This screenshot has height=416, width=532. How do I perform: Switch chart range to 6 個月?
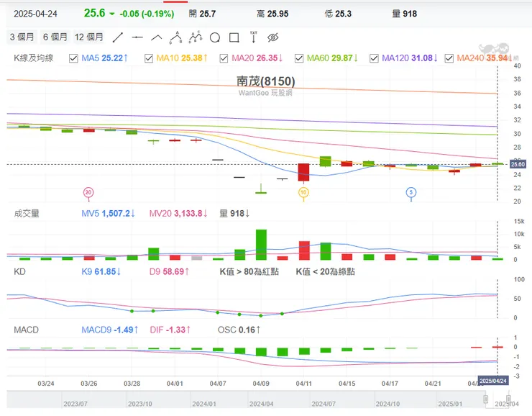[55, 37]
